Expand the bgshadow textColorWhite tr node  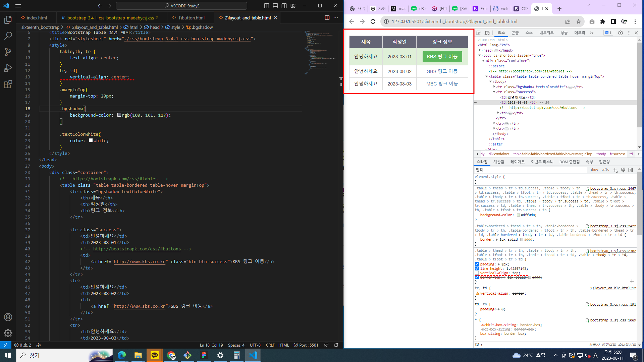pyautogui.click(x=494, y=87)
